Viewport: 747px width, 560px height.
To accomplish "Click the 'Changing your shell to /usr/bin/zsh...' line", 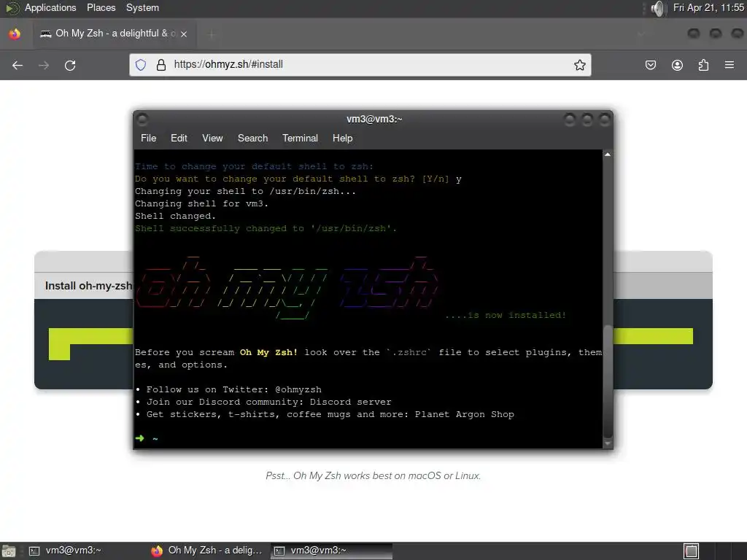I will (245, 191).
